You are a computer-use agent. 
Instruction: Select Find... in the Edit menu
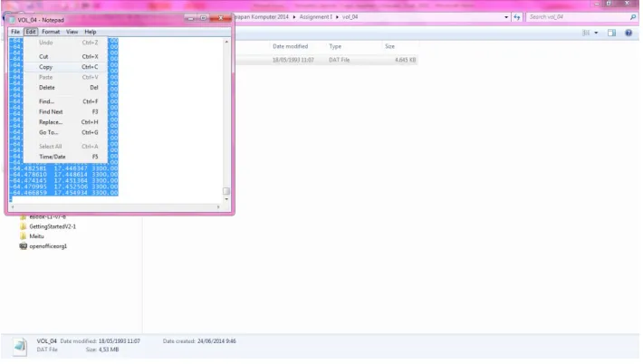pos(65,101)
